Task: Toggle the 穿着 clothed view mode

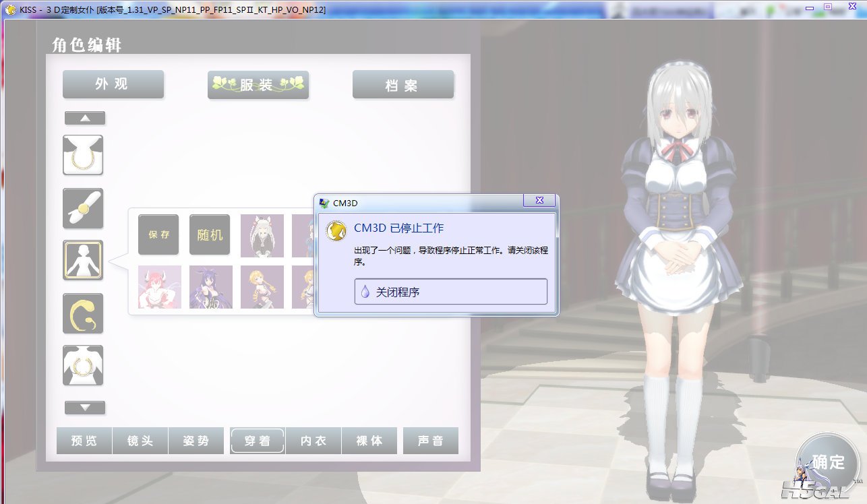Action: 258,441
